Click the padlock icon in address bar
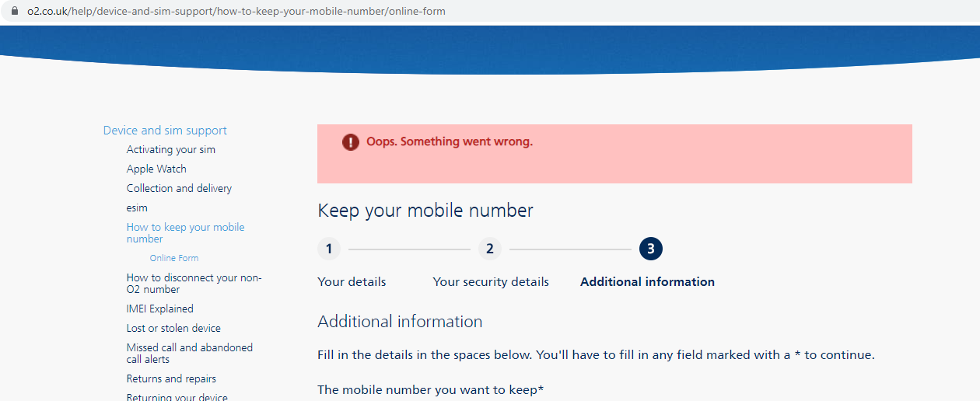 13,11
